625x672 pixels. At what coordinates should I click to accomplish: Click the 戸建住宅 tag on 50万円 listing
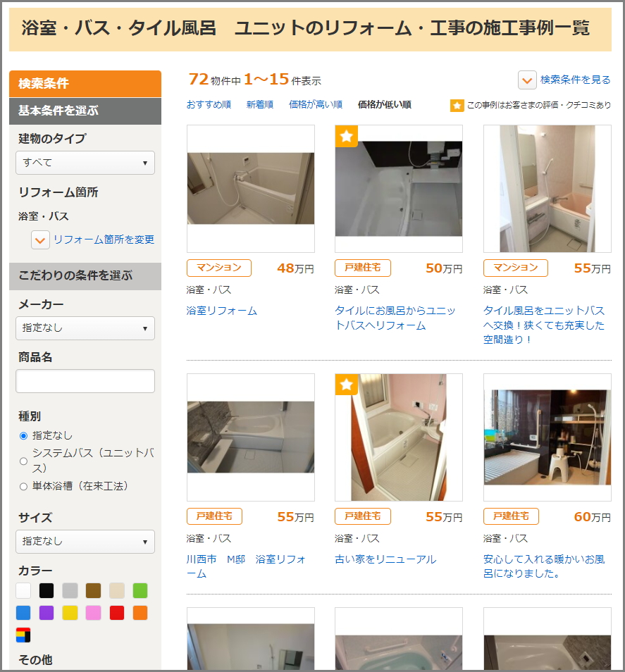point(363,268)
